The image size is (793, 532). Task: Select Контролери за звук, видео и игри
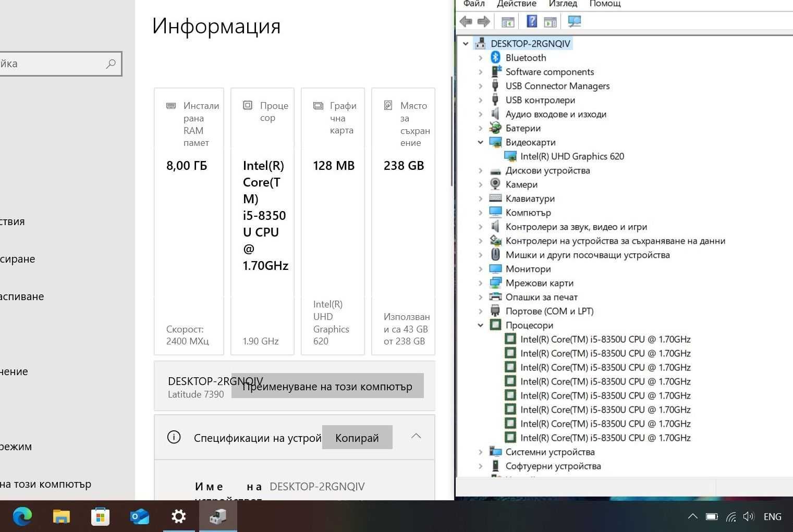[x=576, y=227]
